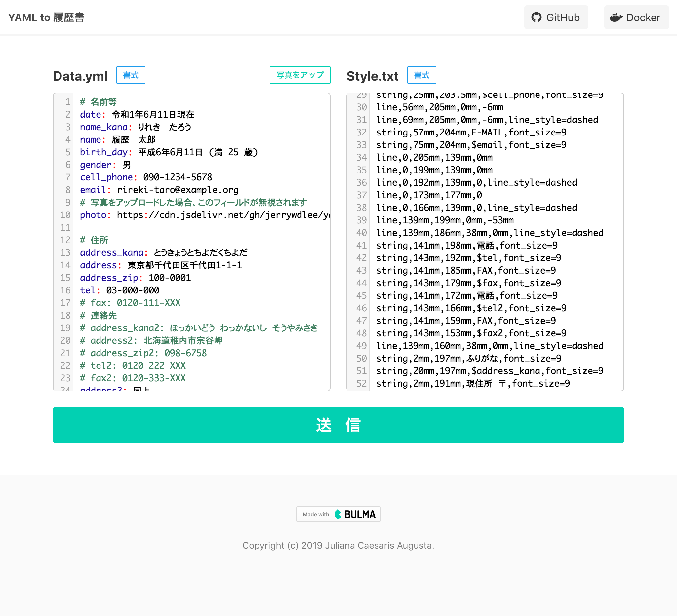Click the email field value rireki-taro@example.org
Screen dimensions: 677x616
pyautogui.click(x=178, y=190)
